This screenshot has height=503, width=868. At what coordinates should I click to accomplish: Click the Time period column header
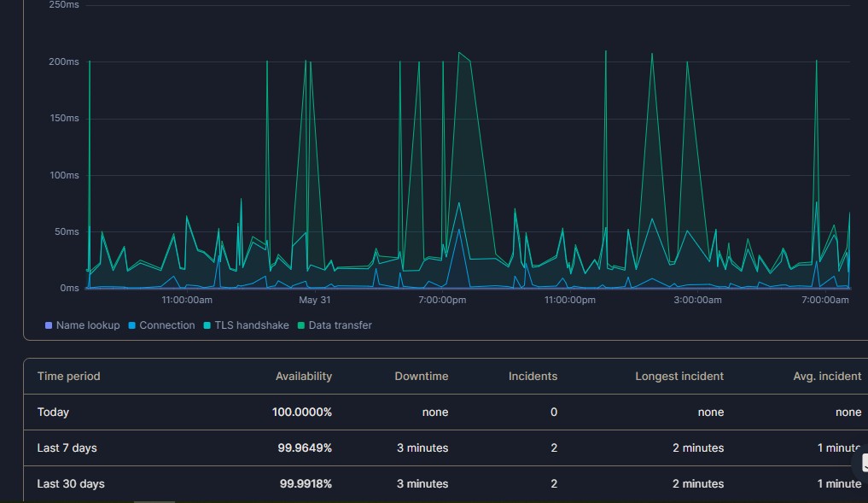(x=68, y=376)
